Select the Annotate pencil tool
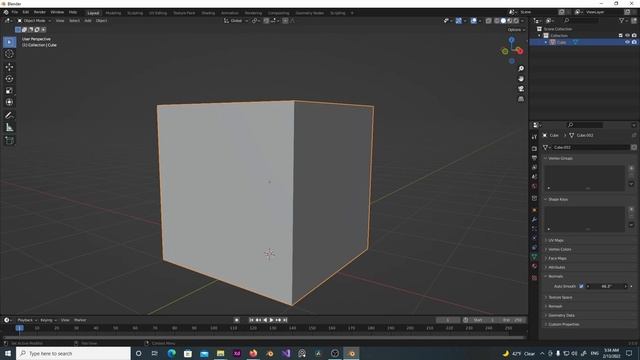The height and width of the screenshot is (360, 640). 9,116
